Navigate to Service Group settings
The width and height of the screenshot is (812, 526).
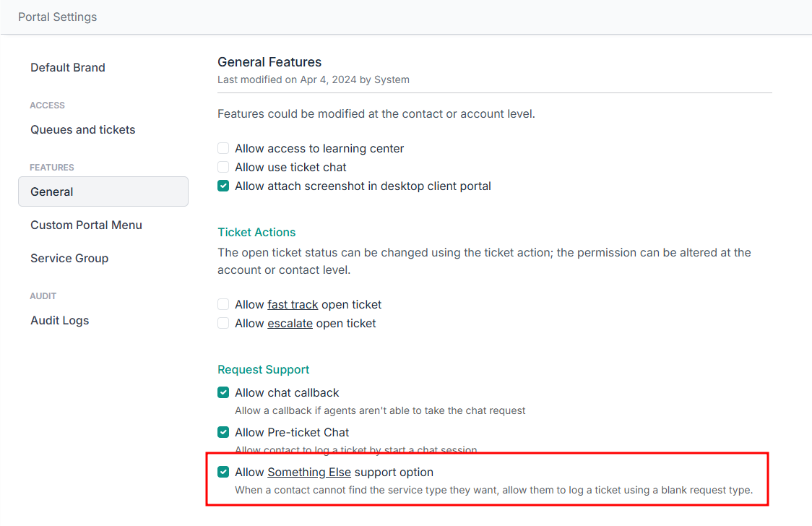69,258
